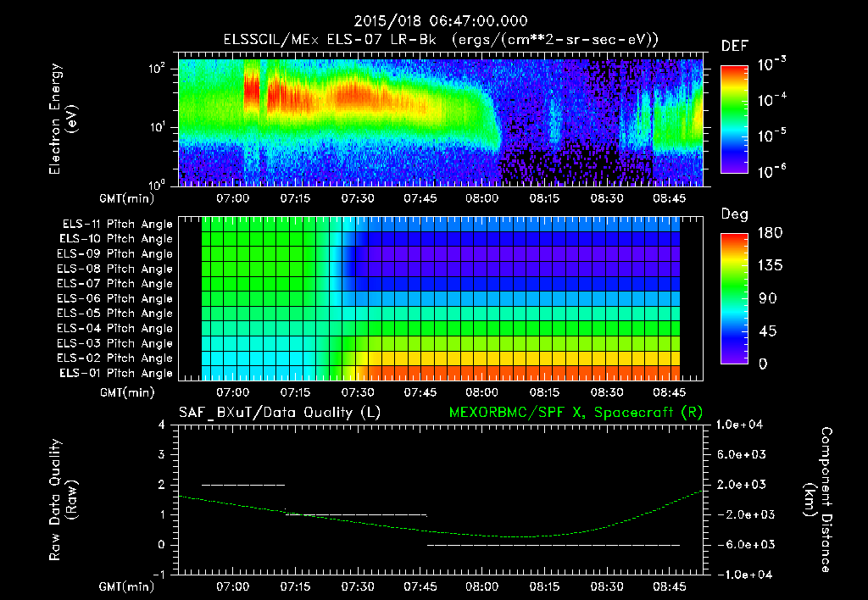The height and width of the screenshot is (600, 868).
Task: Select the ELS-07 Pitch Angle row label
Action: coord(115,283)
